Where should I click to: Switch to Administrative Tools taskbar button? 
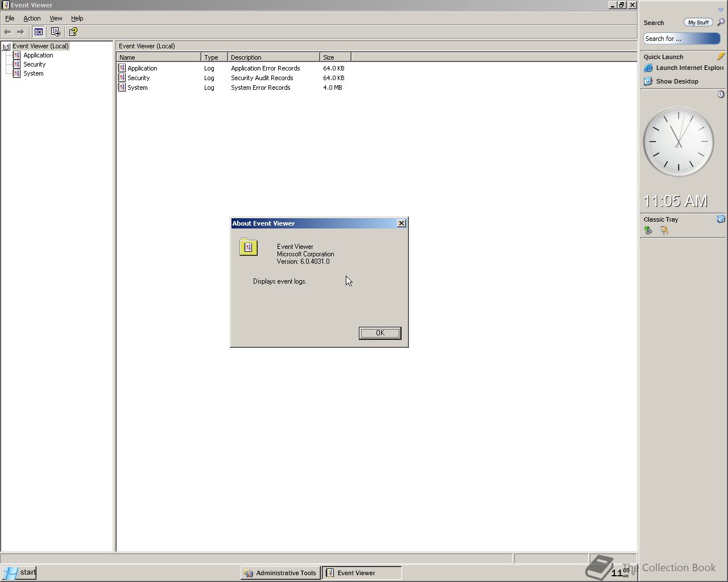pyautogui.click(x=280, y=573)
